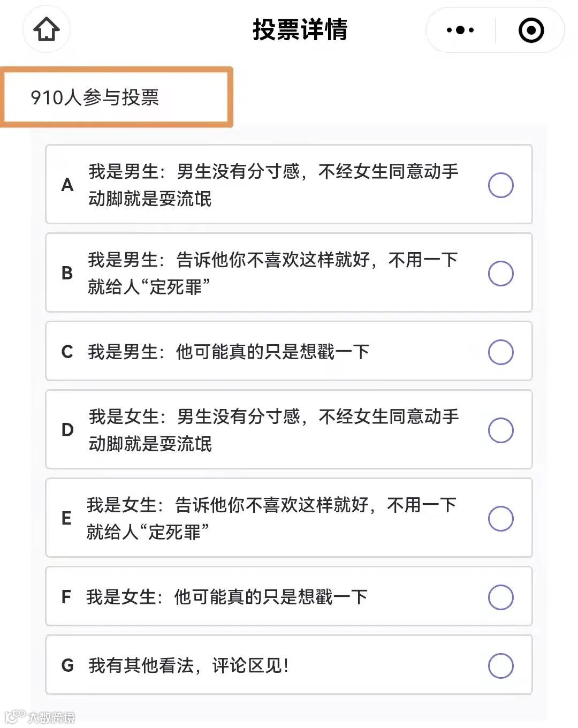Click the 910人参与投票 highlighted box
The image size is (578, 728).
(117, 97)
